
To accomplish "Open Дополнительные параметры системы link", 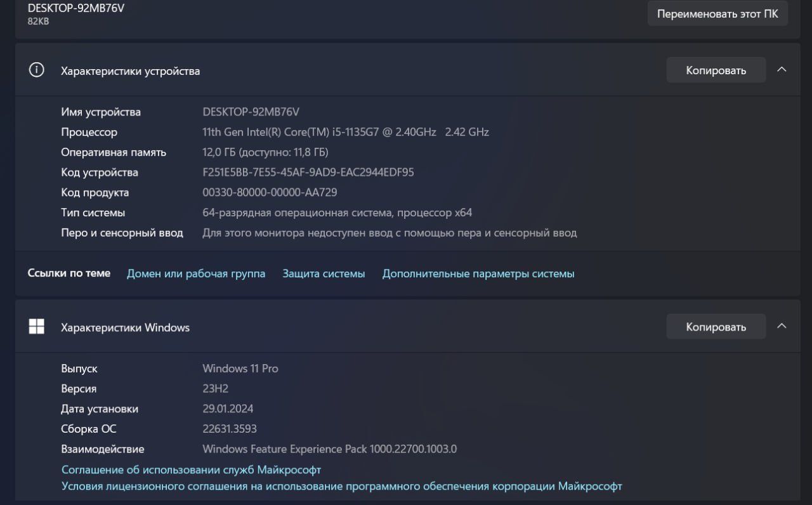I will click(478, 273).
